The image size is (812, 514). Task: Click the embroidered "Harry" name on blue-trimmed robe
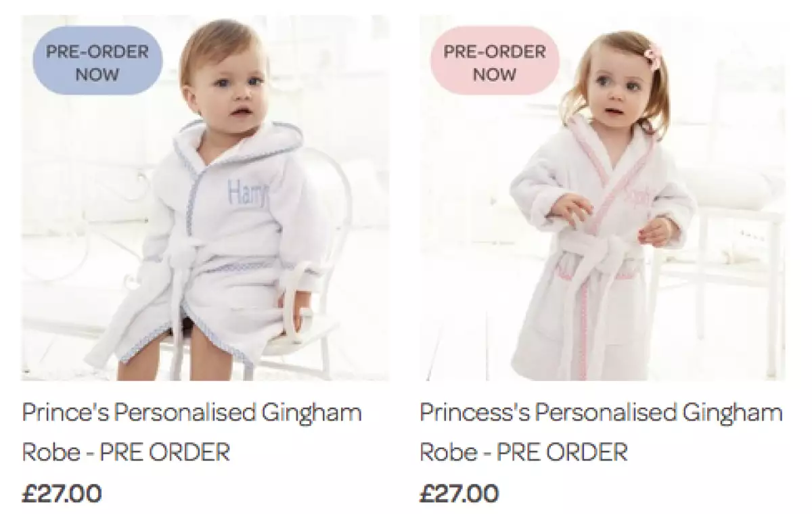click(x=248, y=192)
